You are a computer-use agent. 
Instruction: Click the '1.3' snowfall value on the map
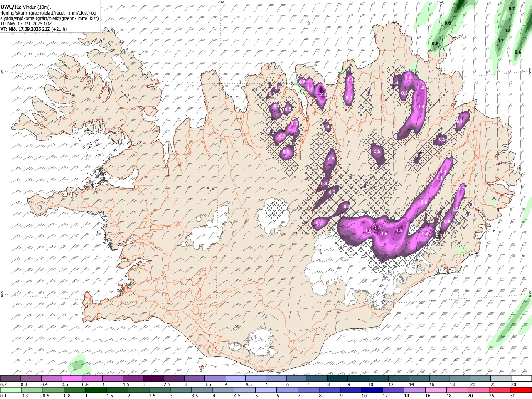(x=295, y=123)
